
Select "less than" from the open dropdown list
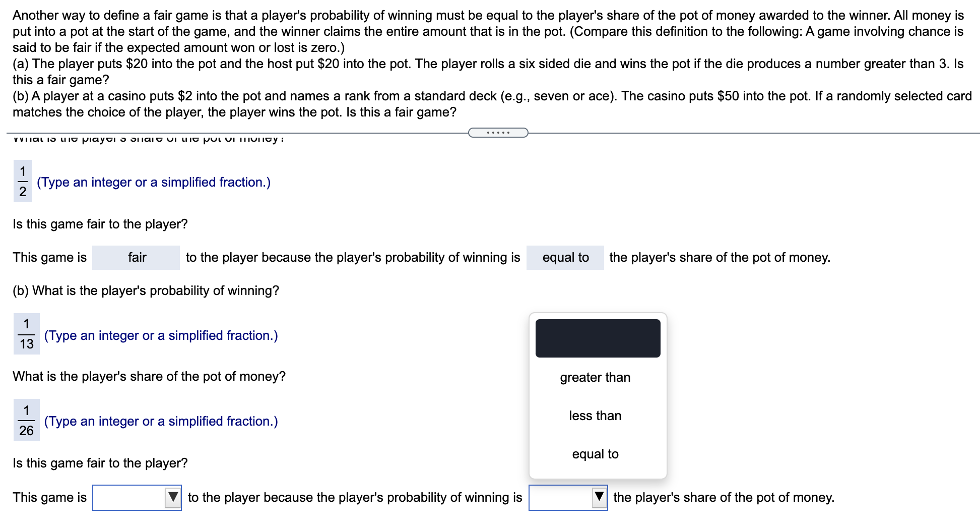[x=595, y=416]
